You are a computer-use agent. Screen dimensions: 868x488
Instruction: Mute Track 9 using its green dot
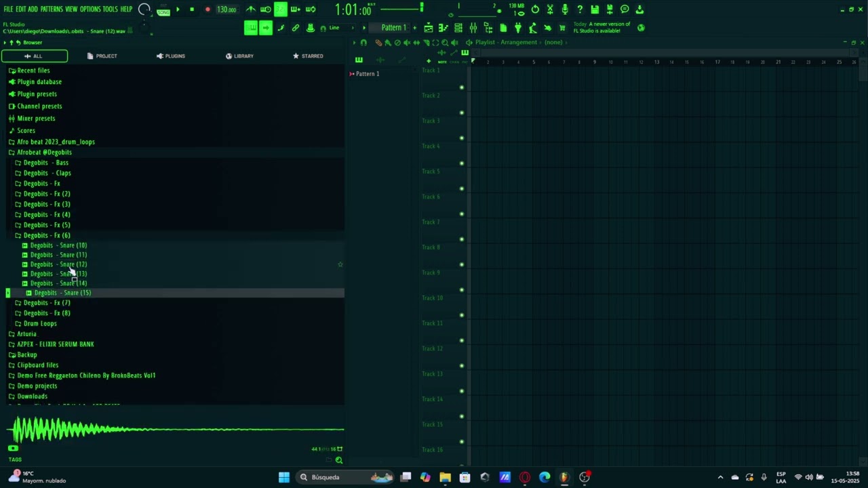click(x=462, y=290)
